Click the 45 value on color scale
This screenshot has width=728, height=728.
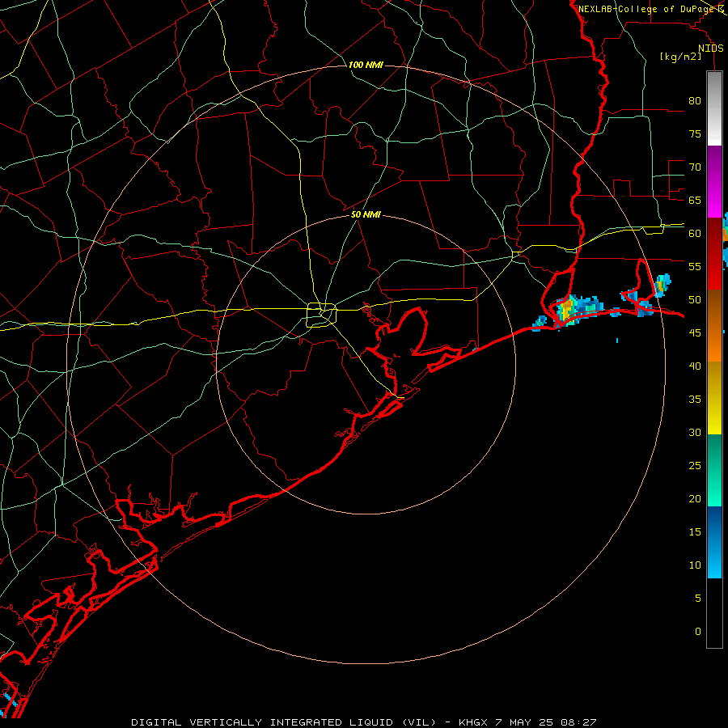[695, 333]
